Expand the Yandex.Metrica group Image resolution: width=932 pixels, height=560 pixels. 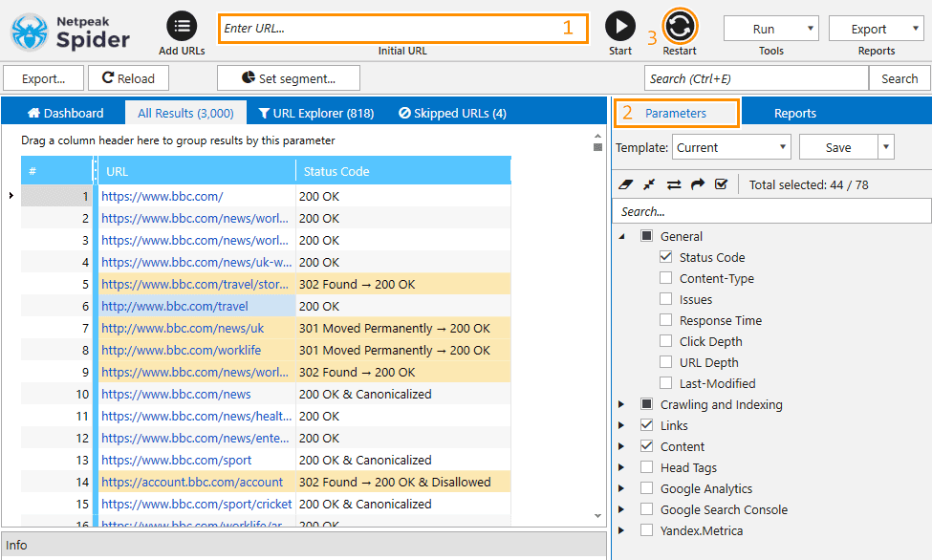pos(621,531)
